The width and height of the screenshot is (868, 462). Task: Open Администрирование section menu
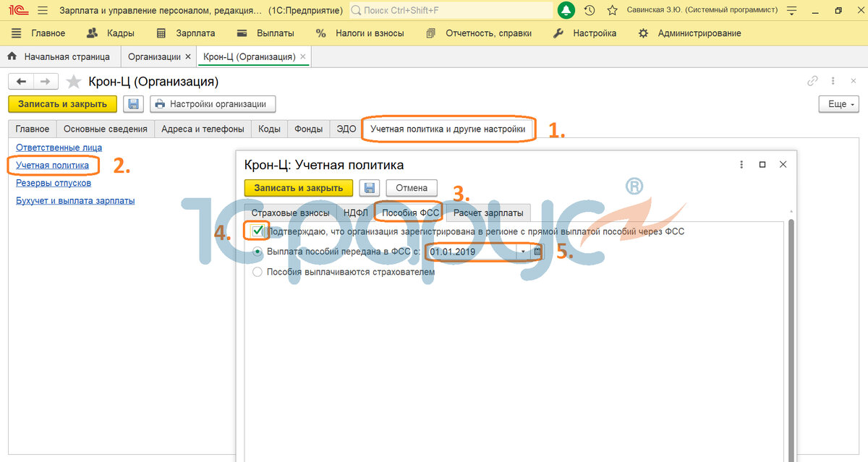click(x=689, y=33)
